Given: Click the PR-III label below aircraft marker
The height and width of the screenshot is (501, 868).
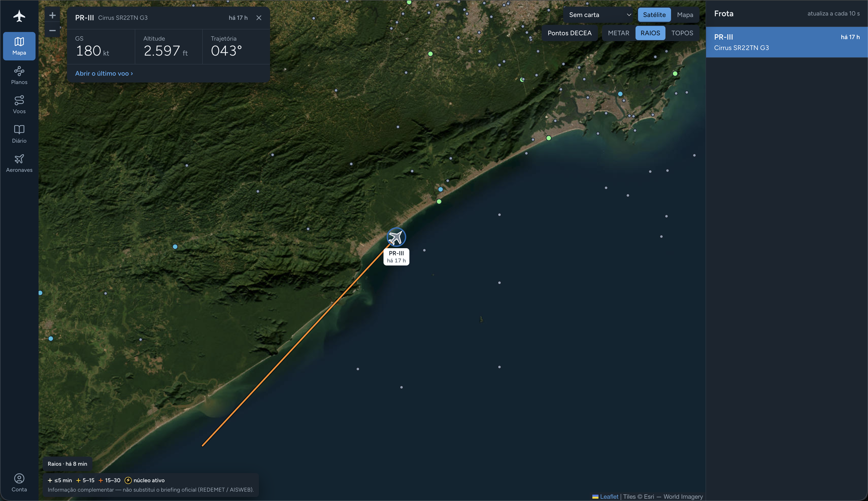Looking at the screenshot, I should pos(396,257).
